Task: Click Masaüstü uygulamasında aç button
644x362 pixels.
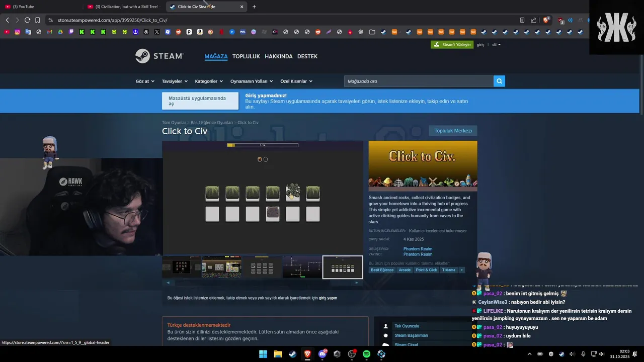Action: point(200,101)
